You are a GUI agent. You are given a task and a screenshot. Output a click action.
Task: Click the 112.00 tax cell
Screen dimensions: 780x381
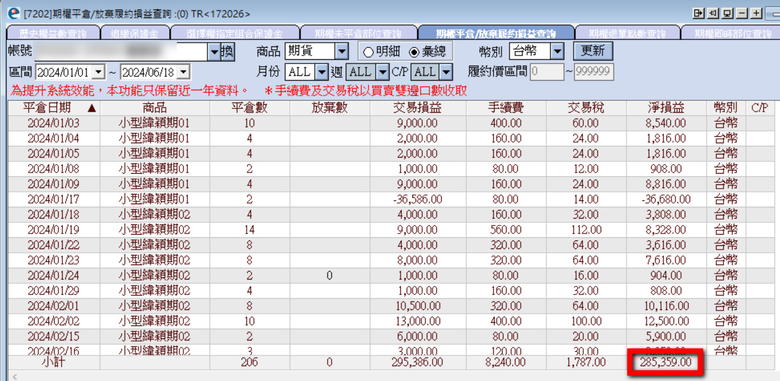pyautogui.click(x=586, y=230)
